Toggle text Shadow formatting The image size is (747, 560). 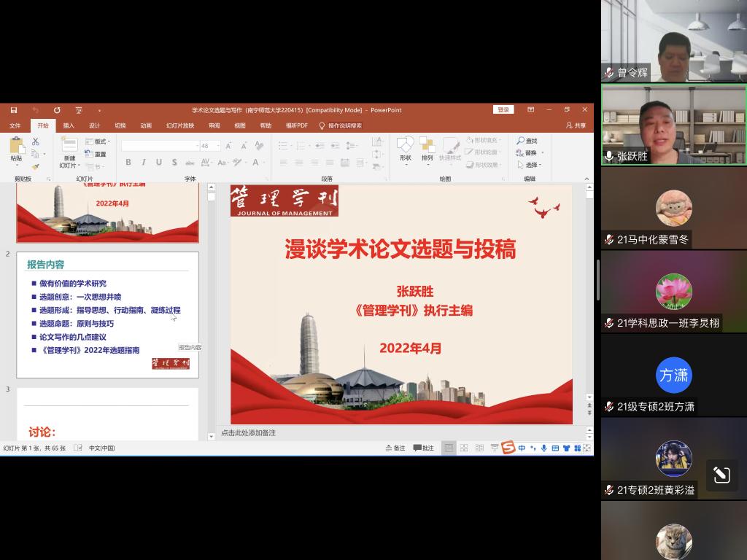(174, 163)
